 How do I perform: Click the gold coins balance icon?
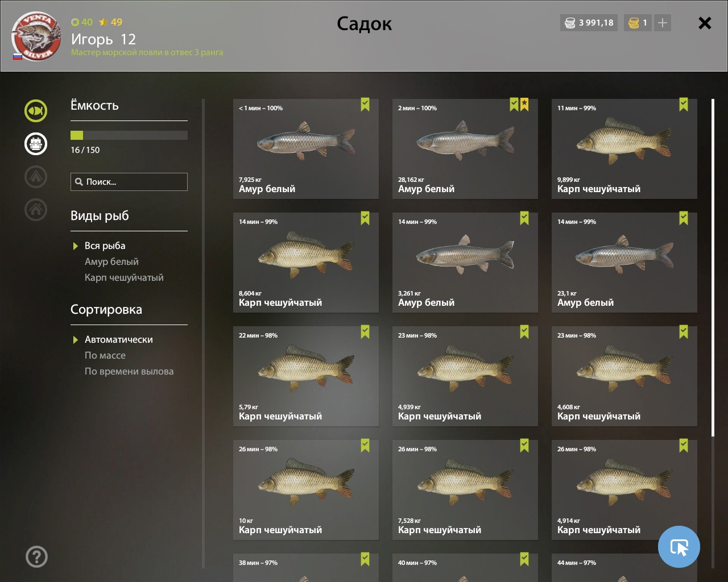(x=633, y=23)
